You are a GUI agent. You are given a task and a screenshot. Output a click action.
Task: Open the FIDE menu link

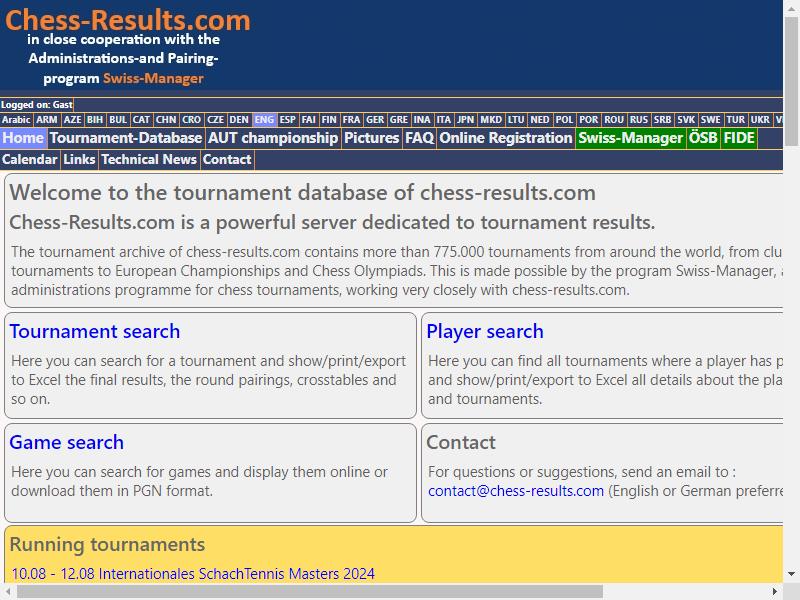click(x=739, y=138)
